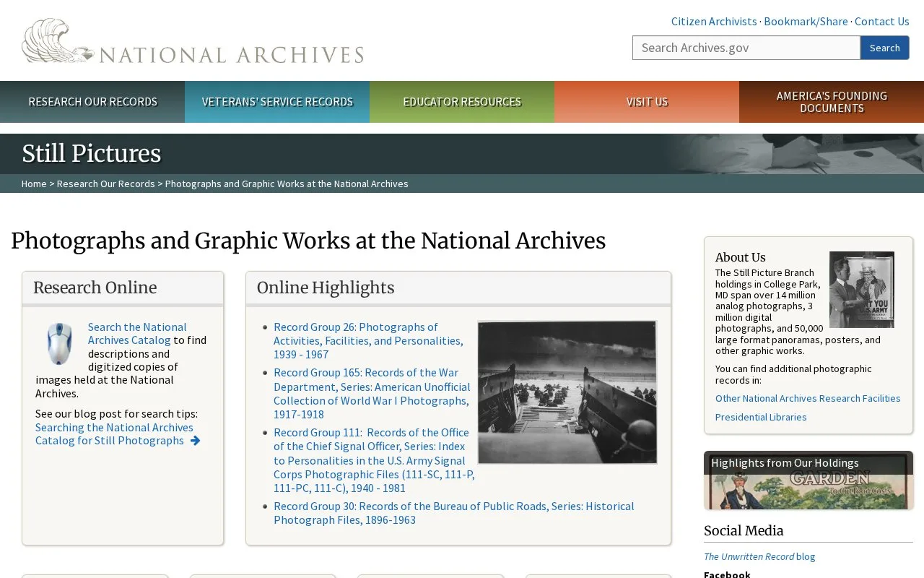Click the National Archives eagle logo

pos(193,41)
